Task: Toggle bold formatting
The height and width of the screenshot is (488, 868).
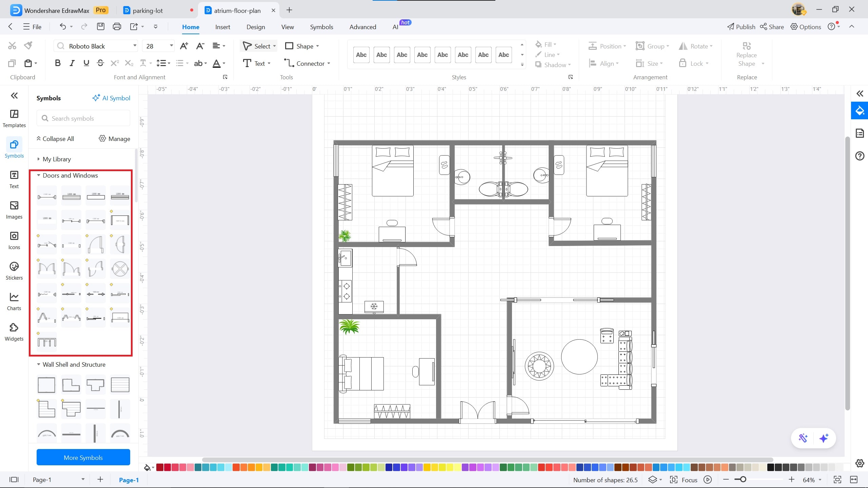Action: pos(57,63)
